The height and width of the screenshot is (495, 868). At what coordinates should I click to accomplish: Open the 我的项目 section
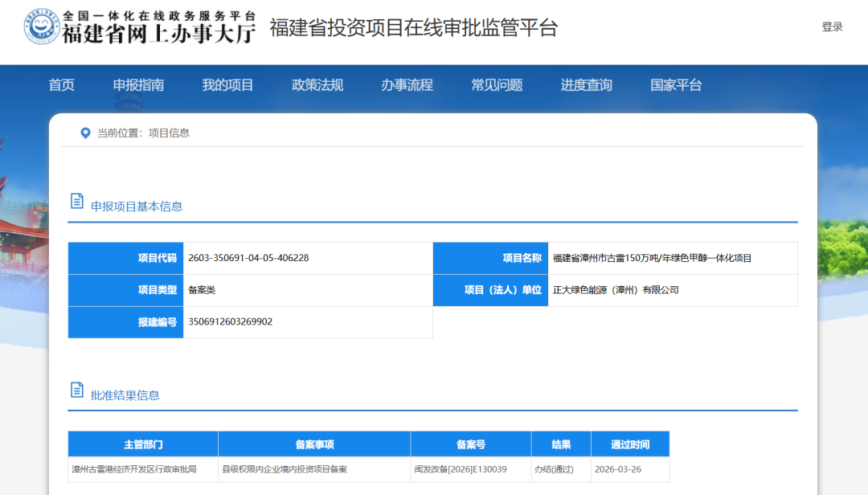229,84
